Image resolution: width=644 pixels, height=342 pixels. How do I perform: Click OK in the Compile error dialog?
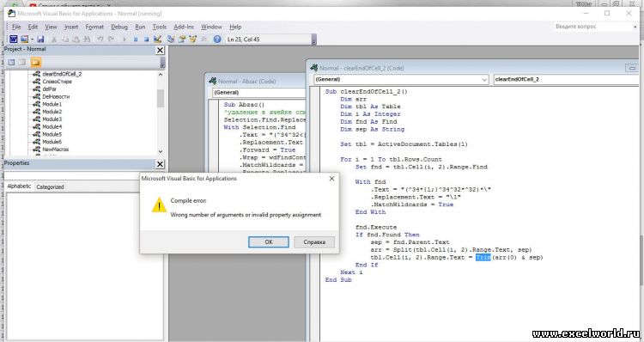tap(269, 242)
